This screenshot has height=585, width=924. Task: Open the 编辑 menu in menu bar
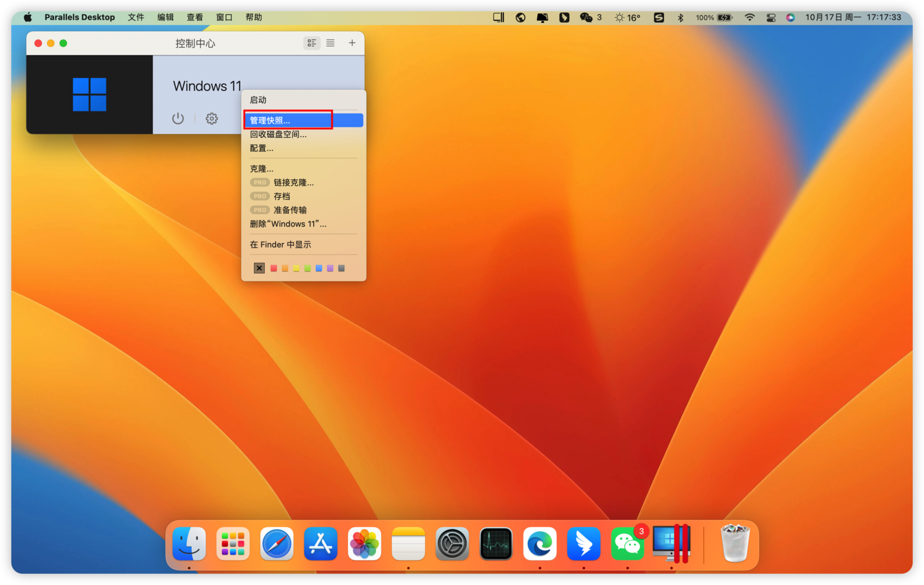(x=166, y=17)
